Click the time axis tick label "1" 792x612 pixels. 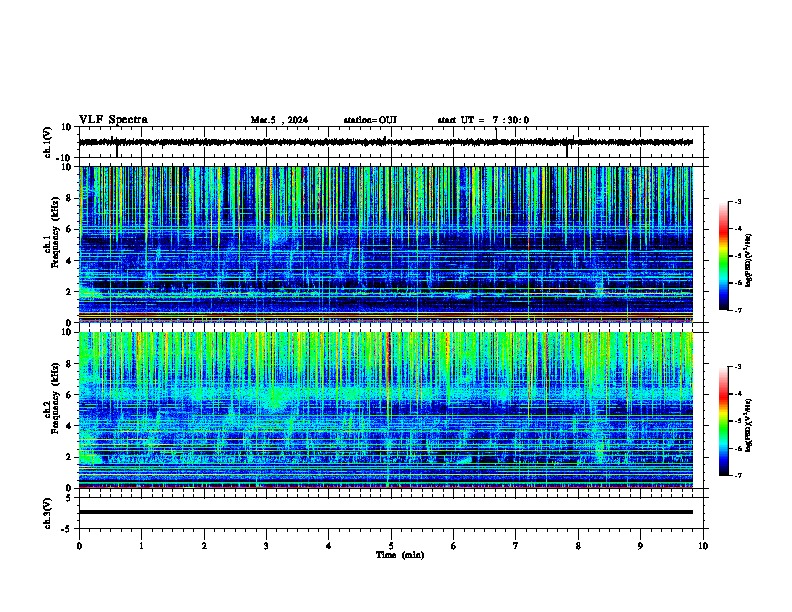click(x=141, y=546)
